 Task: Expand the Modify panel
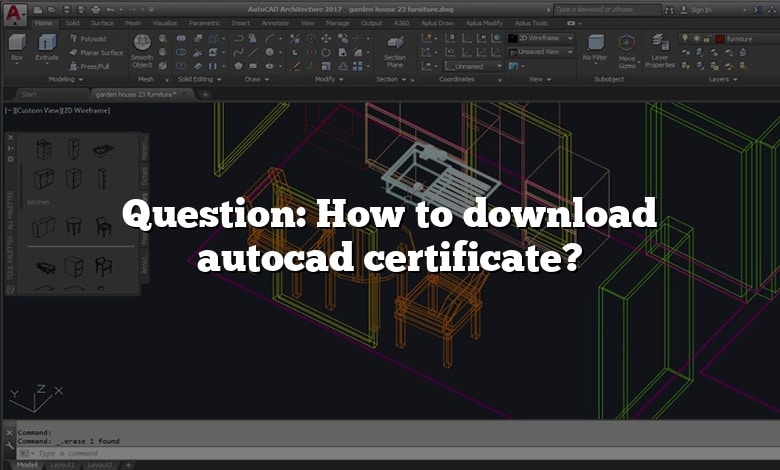coord(329,79)
